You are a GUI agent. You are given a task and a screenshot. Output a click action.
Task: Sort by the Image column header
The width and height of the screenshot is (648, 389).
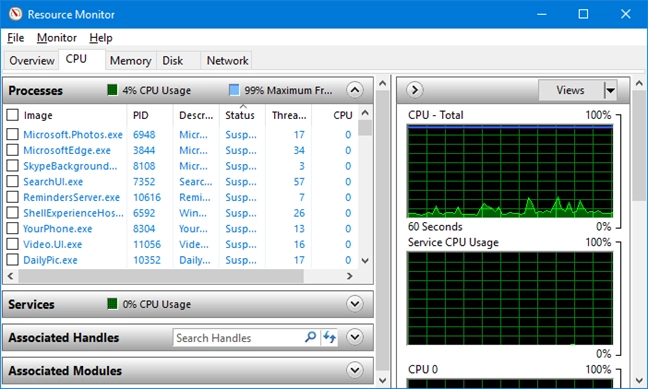click(38, 115)
